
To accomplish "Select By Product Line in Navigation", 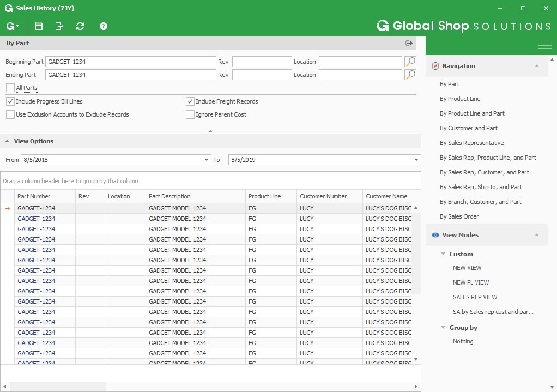I will pyautogui.click(x=460, y=99).
